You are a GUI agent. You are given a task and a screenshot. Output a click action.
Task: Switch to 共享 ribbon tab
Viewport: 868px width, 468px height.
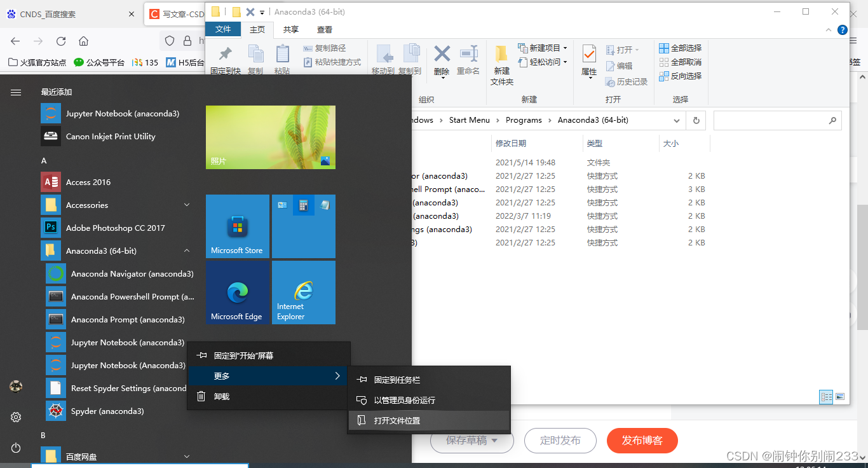click(x=291, y=29)
